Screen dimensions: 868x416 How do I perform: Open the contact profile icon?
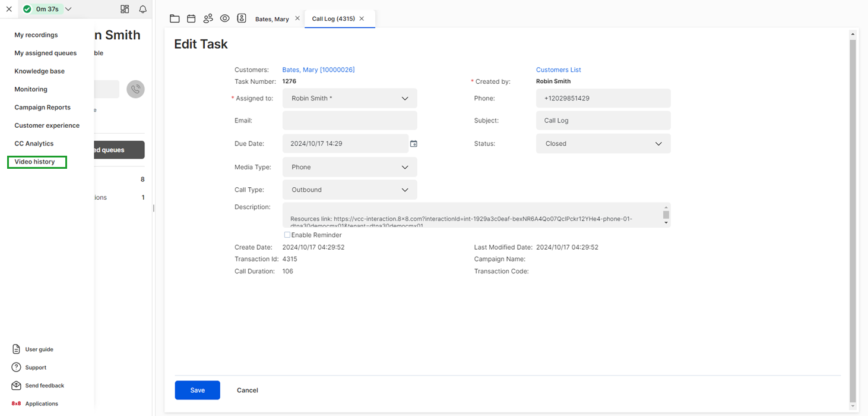coord(242,18)
